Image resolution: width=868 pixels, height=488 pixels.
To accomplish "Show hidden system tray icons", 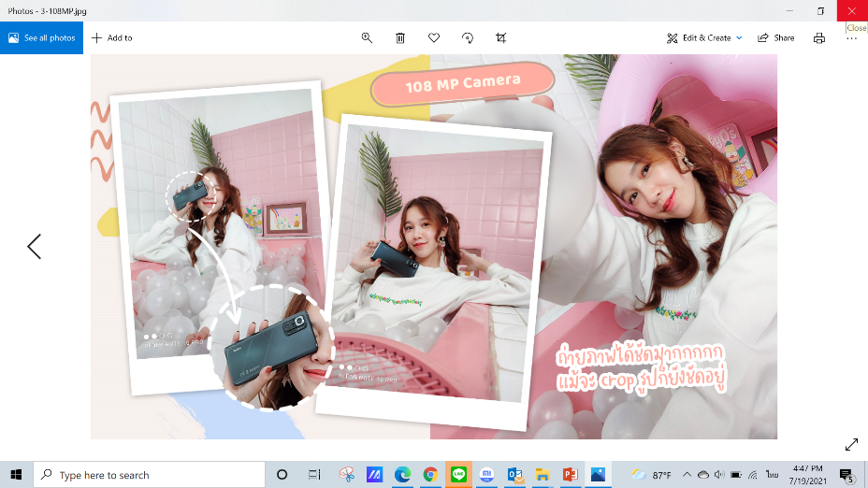I will (x=687, y=475).
